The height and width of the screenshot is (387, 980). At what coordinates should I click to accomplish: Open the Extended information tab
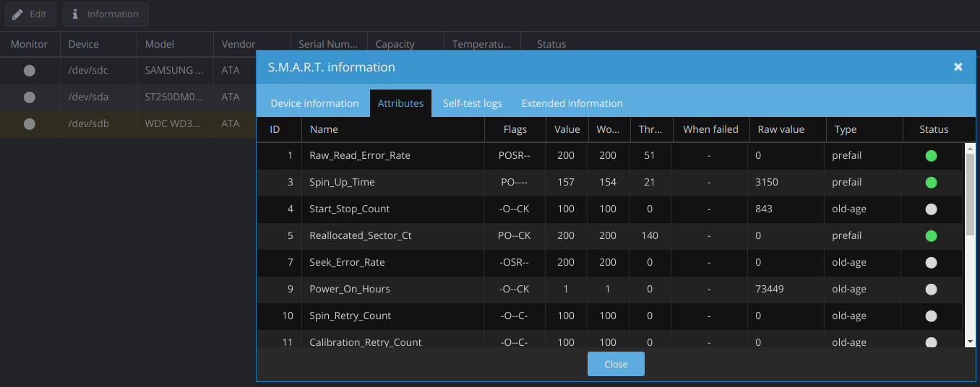pos(572,103)
